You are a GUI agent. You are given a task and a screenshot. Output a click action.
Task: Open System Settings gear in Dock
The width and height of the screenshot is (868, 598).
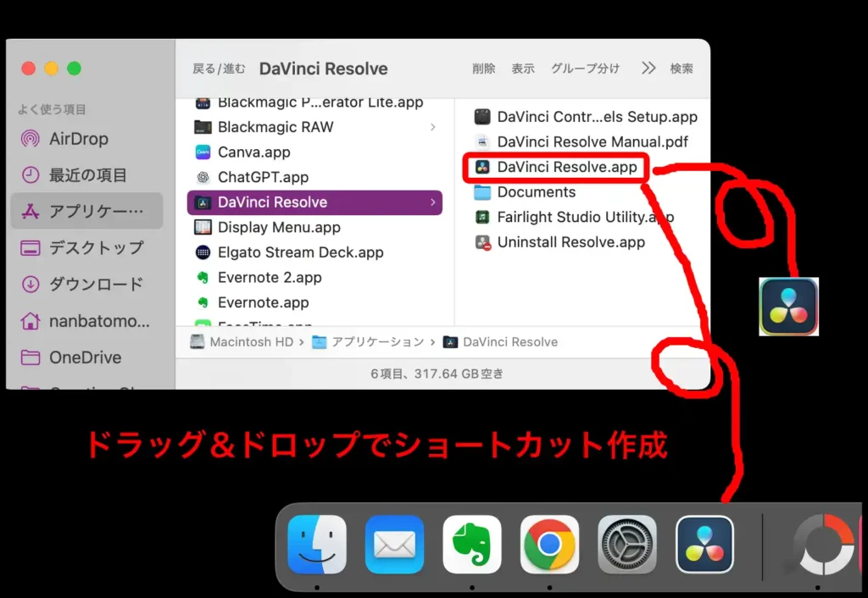point(627,545)
